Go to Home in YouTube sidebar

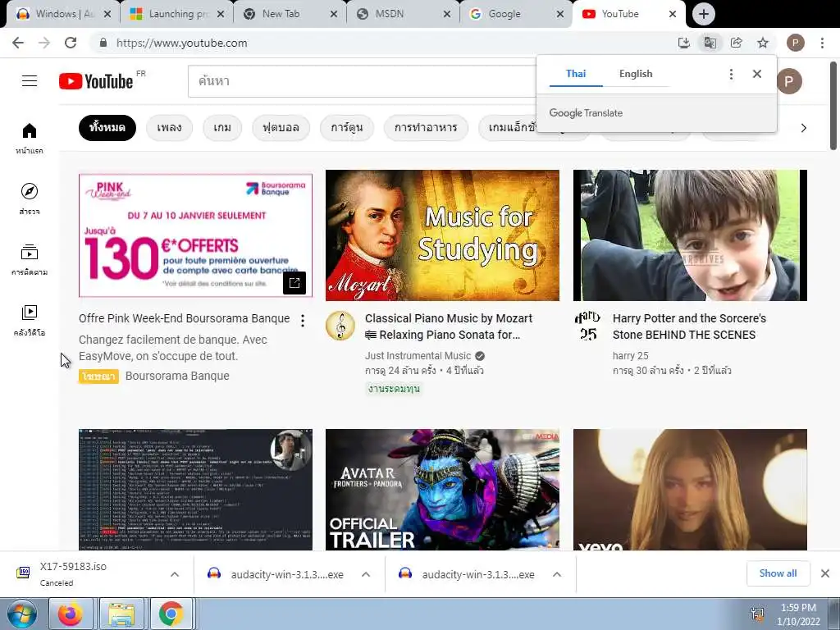point(30,138)
